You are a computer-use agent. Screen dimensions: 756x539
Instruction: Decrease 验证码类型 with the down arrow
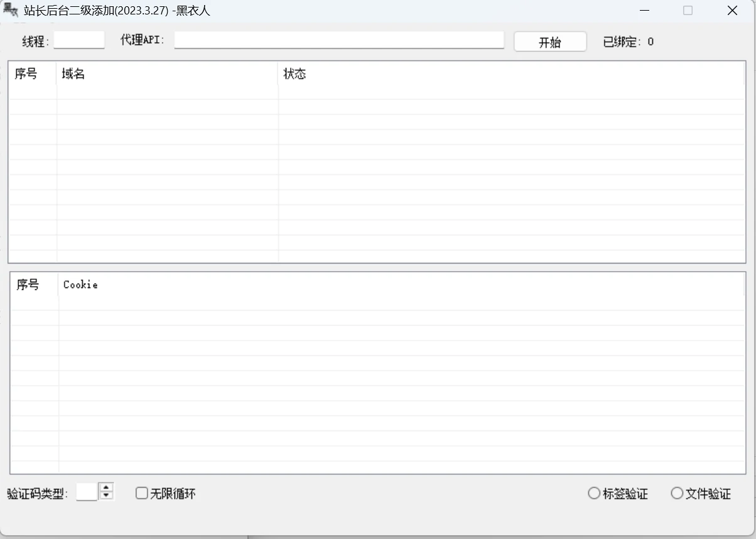(x=107, y=496)
